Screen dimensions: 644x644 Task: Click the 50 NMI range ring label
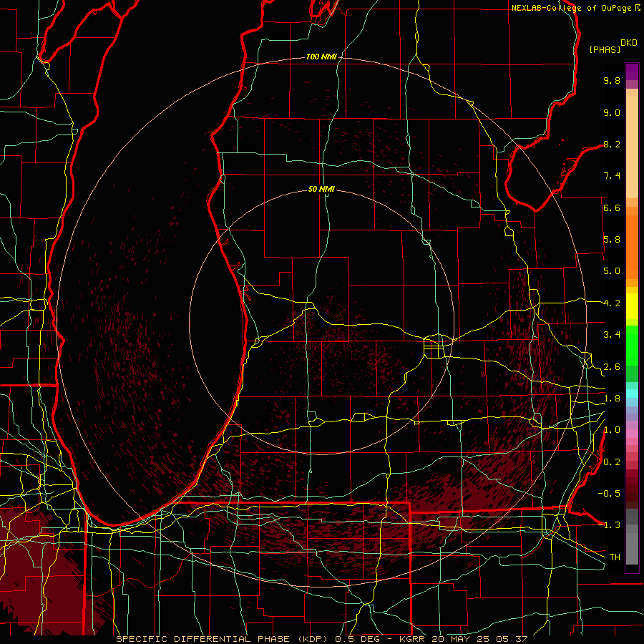321,189
